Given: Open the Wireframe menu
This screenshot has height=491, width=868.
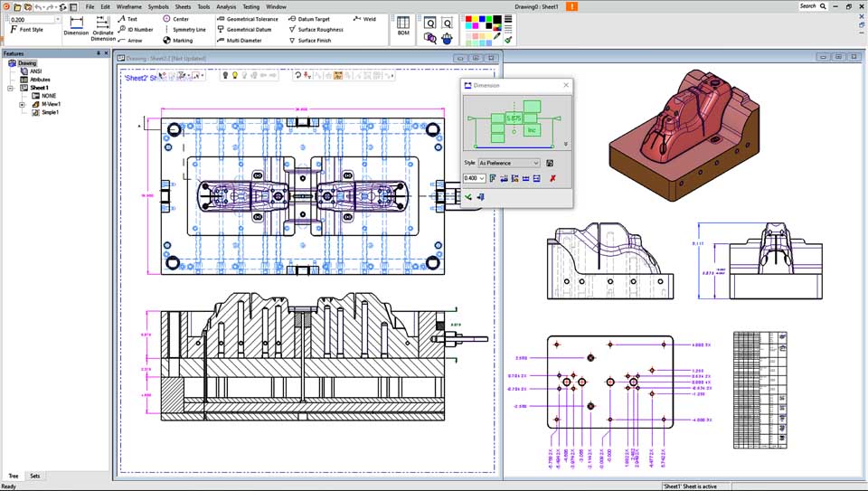Looking at the screenshot, I should [x=129, y=6].
